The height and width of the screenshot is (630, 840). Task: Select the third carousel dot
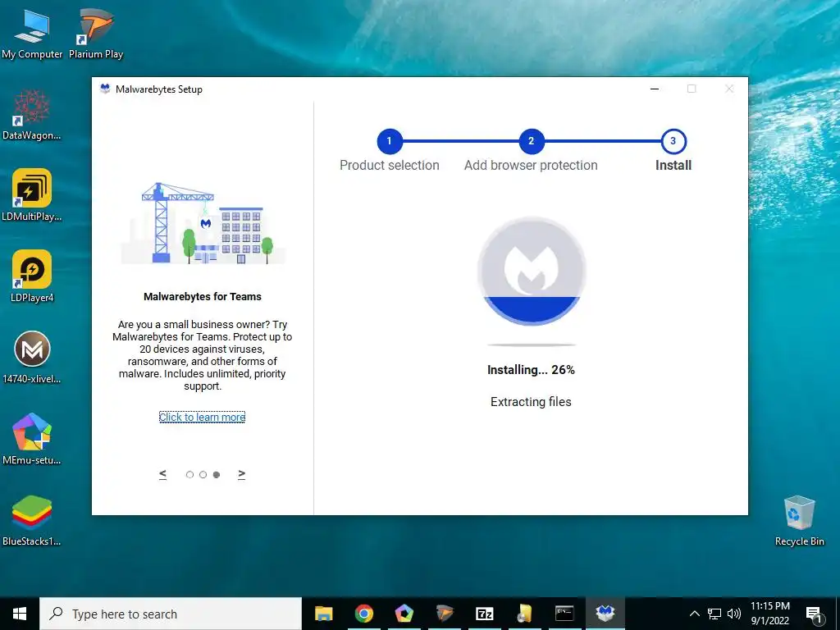click(x=217, y=475)
